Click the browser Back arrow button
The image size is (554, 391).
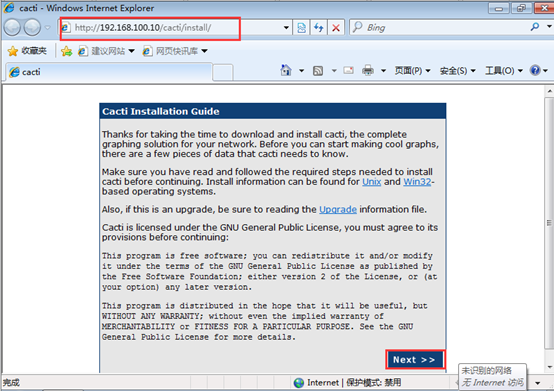coord(12,27)
